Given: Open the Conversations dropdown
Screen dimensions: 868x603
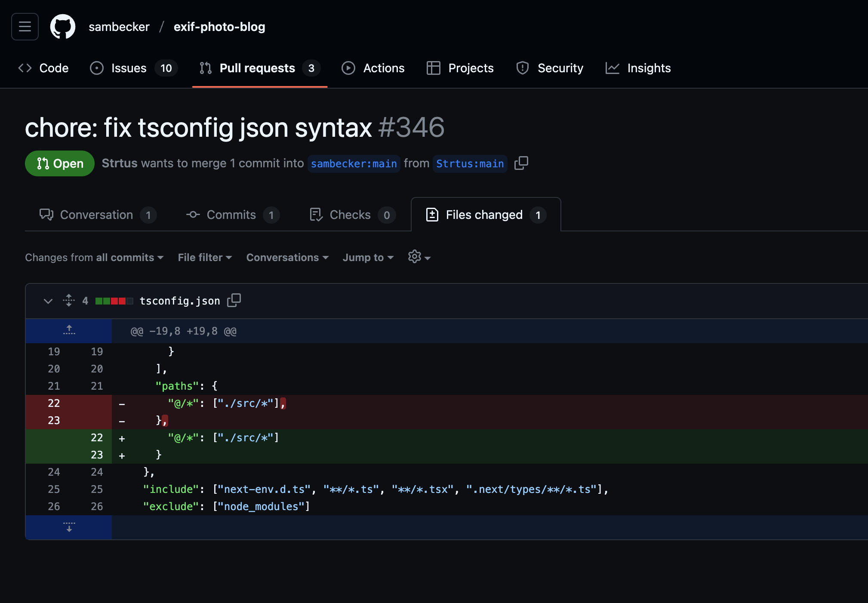Looking at the screenshot, I should click(x=287, y=257).
